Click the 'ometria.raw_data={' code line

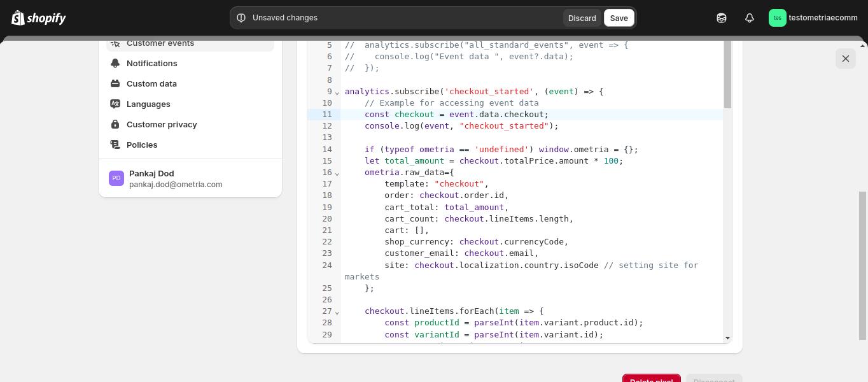coord(409,173)
